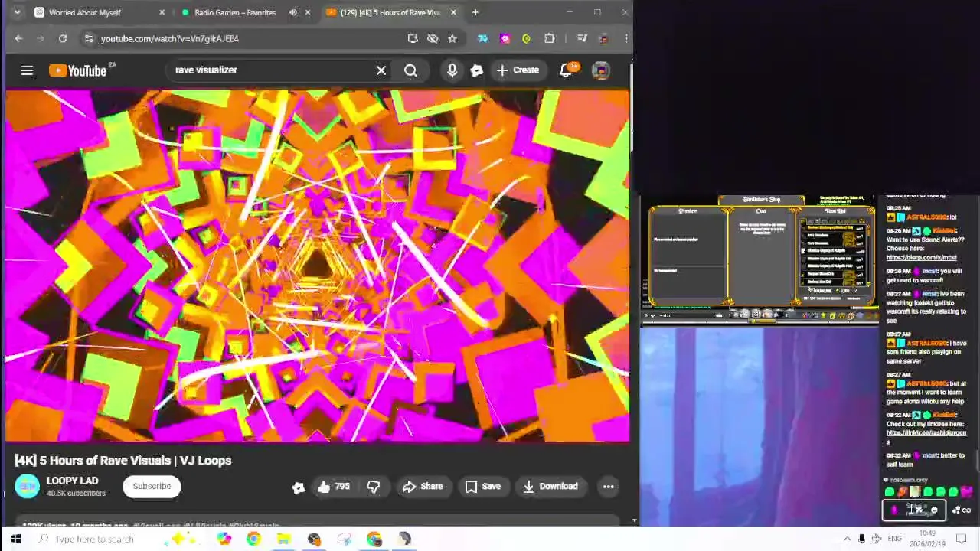Expand the tab search dropdown arrow
Viewport: 980px width, 551px height.
tap(17, 12)
